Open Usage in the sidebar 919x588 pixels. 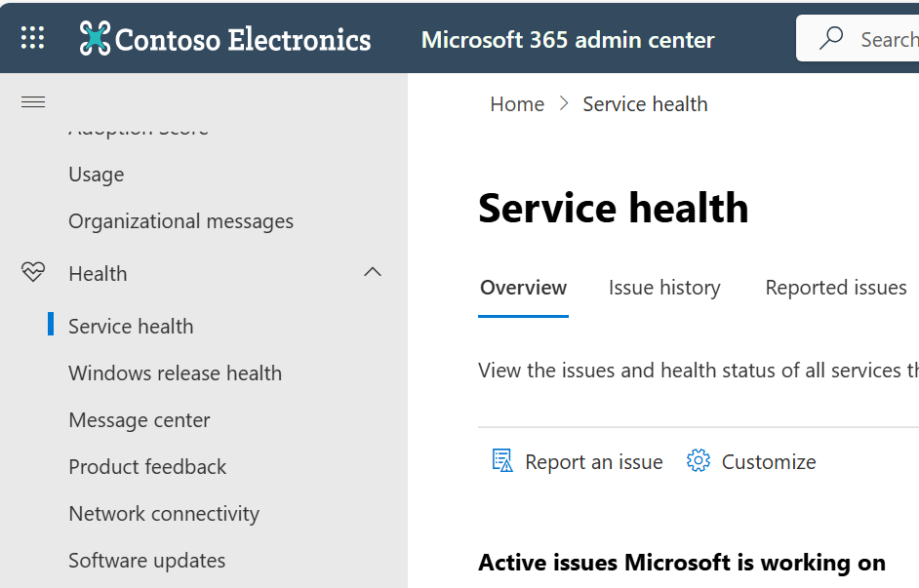(97, 175)
